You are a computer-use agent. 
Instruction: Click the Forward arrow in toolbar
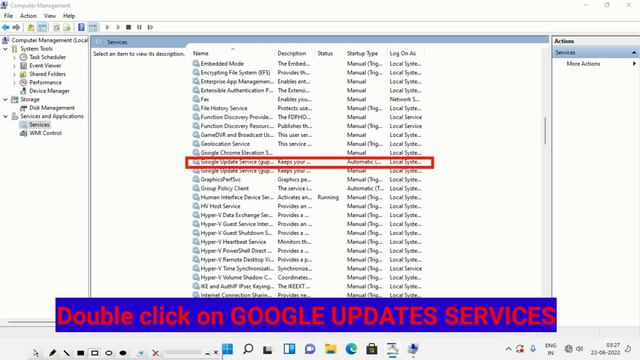pyautogui.click(x=16, y=27)
